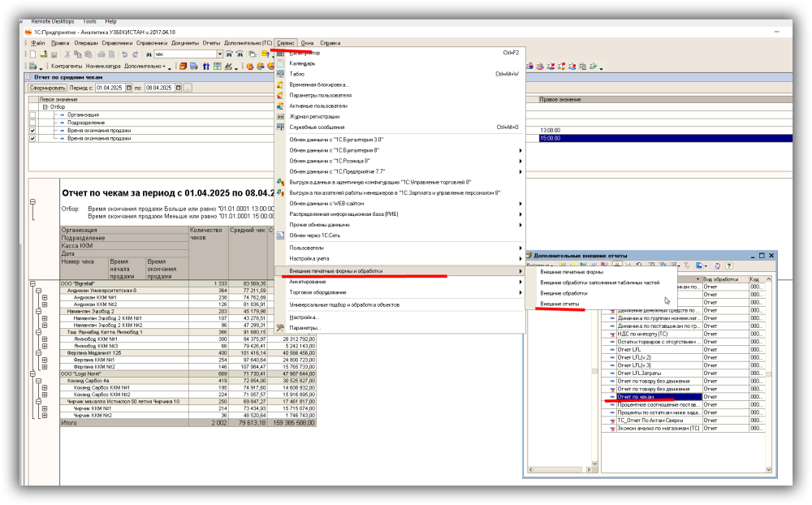Click the red book icon in second toolbar
The width and height of the screenshot is (812, 505).
tap(183, 67)
